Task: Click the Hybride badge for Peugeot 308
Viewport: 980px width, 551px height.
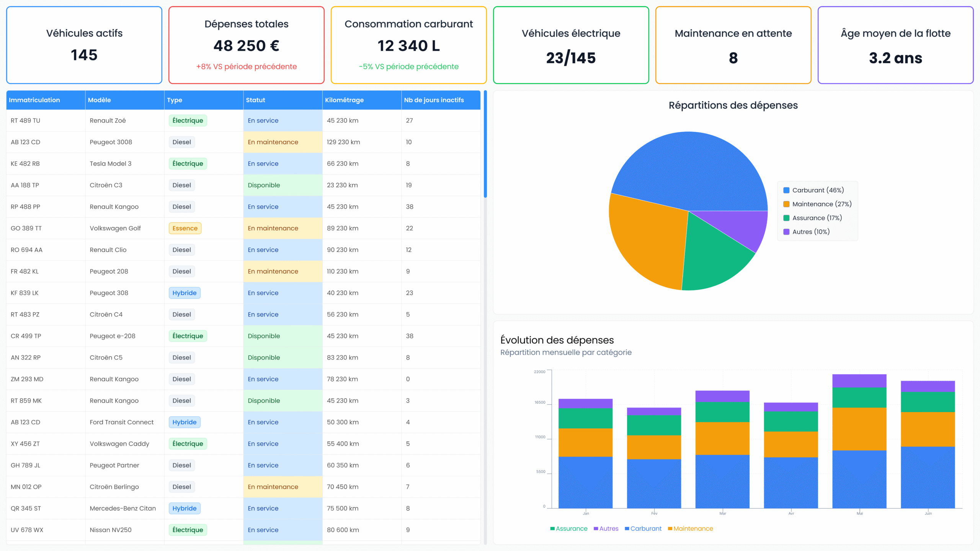Action: pyautogui.click(x=184, y=293)
